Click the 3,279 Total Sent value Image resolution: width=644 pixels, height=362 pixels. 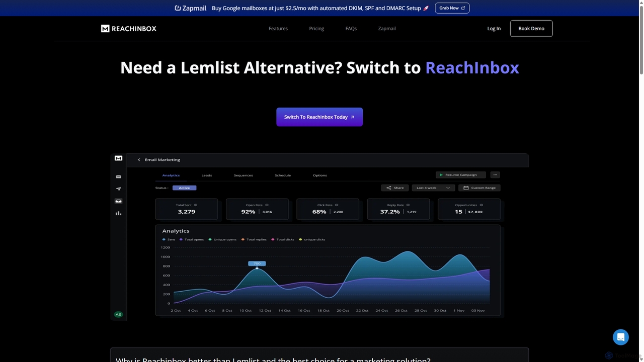(x=187, y=212)
